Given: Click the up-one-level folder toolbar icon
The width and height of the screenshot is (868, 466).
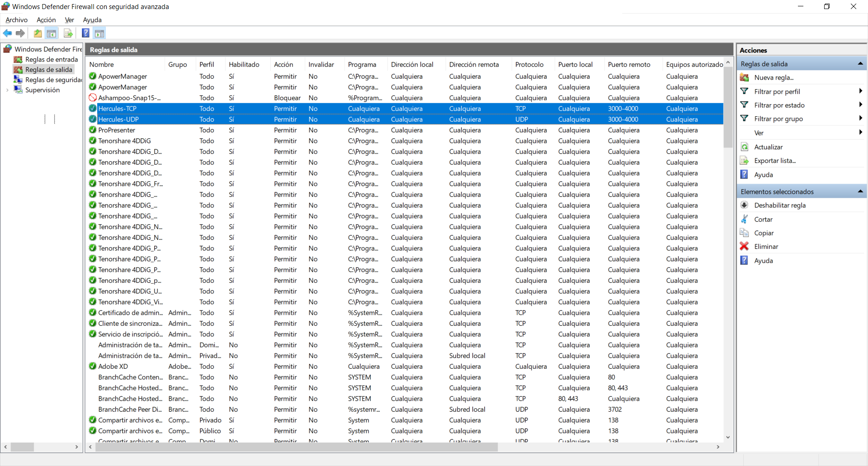Looking at the screenshot, I should coord(38,33).
